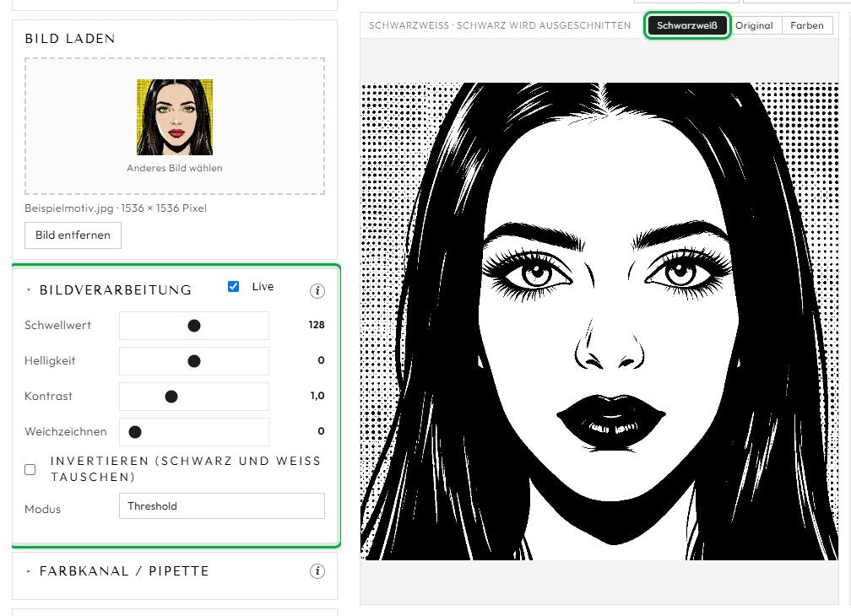851x616 pixels.
Task: Expand the Farbkanal / Pipette section
Action: coord(29,571)
